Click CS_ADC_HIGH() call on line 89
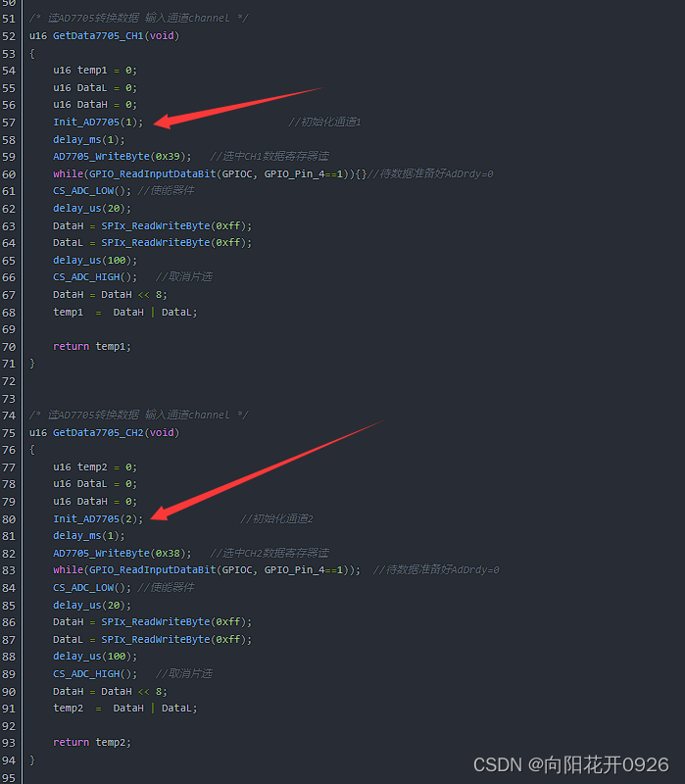The height and width of the screenshot is (784, 685). click(95, 674)
